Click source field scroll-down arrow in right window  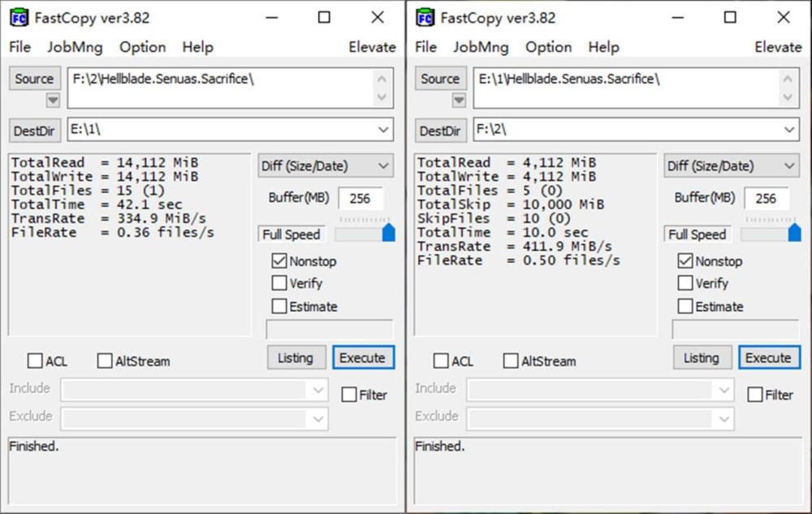click(788, 97)
